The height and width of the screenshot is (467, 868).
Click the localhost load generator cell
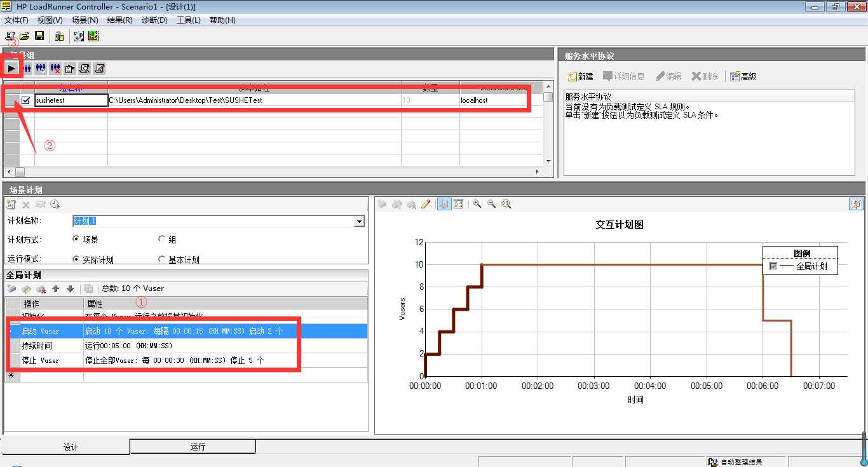click(x=501, y=100)
